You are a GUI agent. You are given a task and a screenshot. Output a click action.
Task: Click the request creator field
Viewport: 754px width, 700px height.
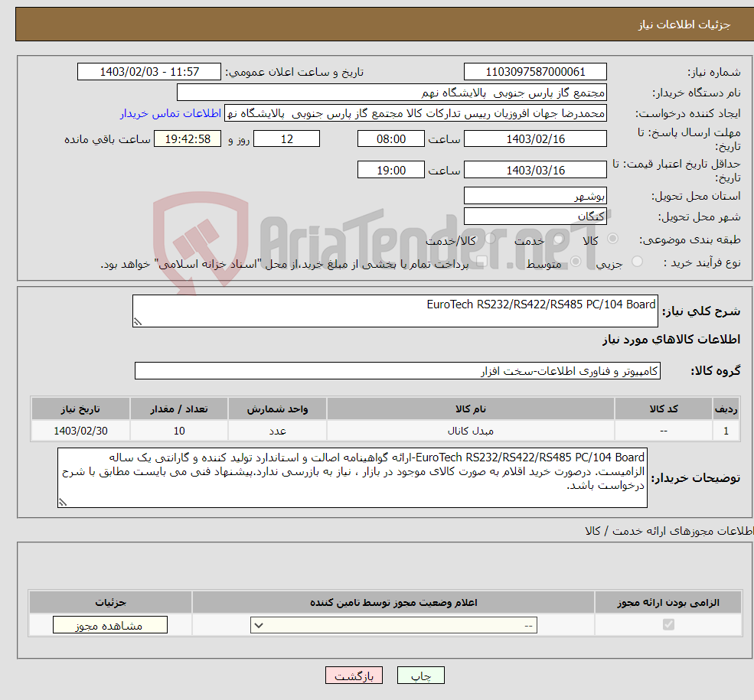point(416,113)
